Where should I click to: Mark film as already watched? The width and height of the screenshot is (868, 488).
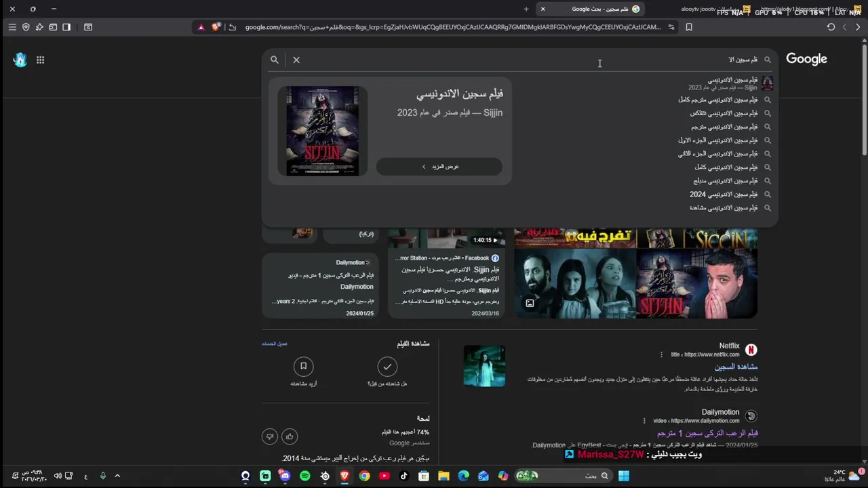tap(387, 366)
